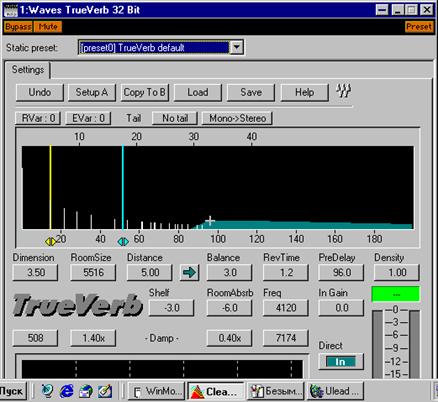Click the Copy To B button
438x402 pixels.
(x=144, y=92)
